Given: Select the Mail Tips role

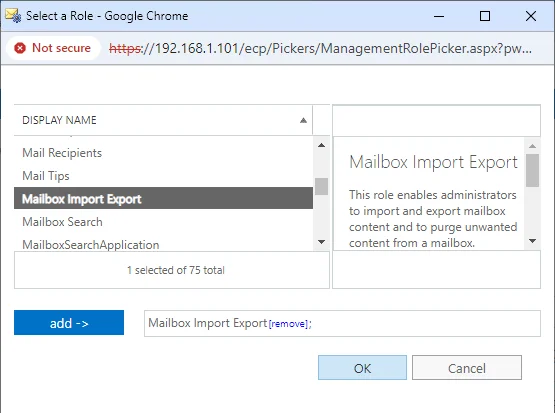Looking at the screenshot, I should click(163, 176).
